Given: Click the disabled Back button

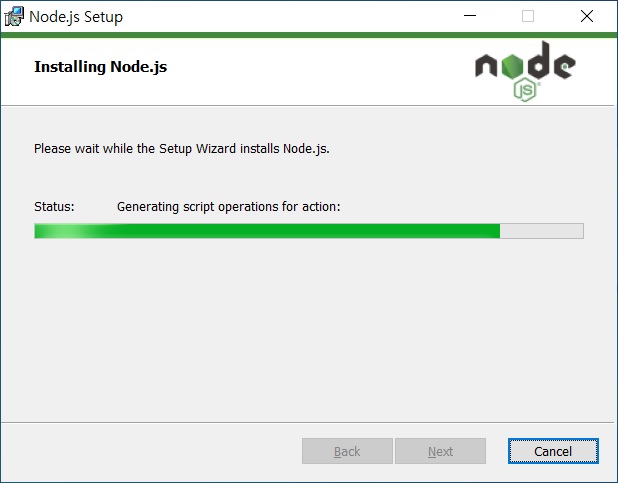Looking at the screenshot, I should (x=347, y=451).
